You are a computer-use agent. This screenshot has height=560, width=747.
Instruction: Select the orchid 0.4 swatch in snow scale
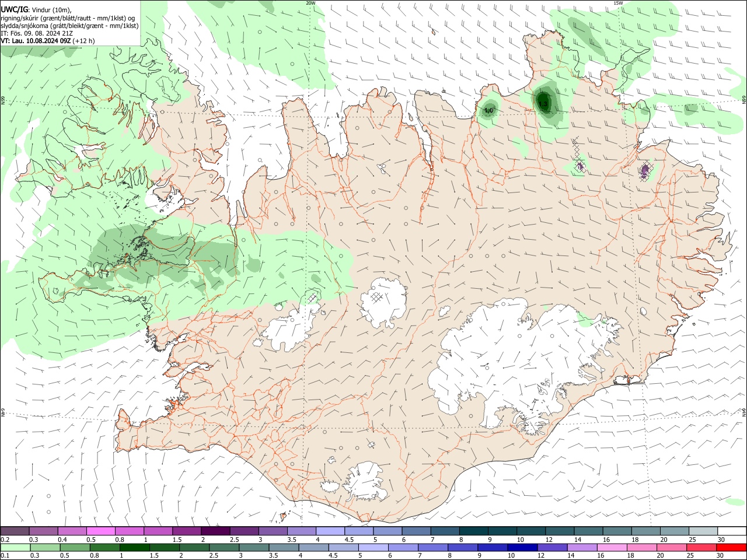click(x=72, y=531)
